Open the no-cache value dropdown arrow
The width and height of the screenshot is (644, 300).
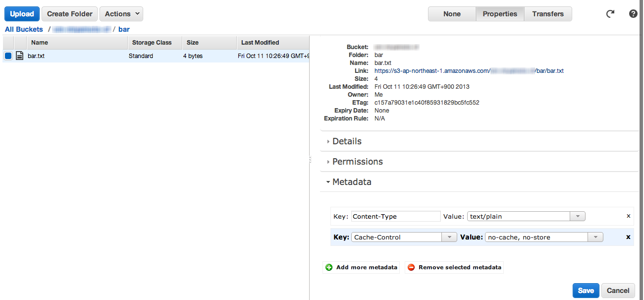coord(595,237)
